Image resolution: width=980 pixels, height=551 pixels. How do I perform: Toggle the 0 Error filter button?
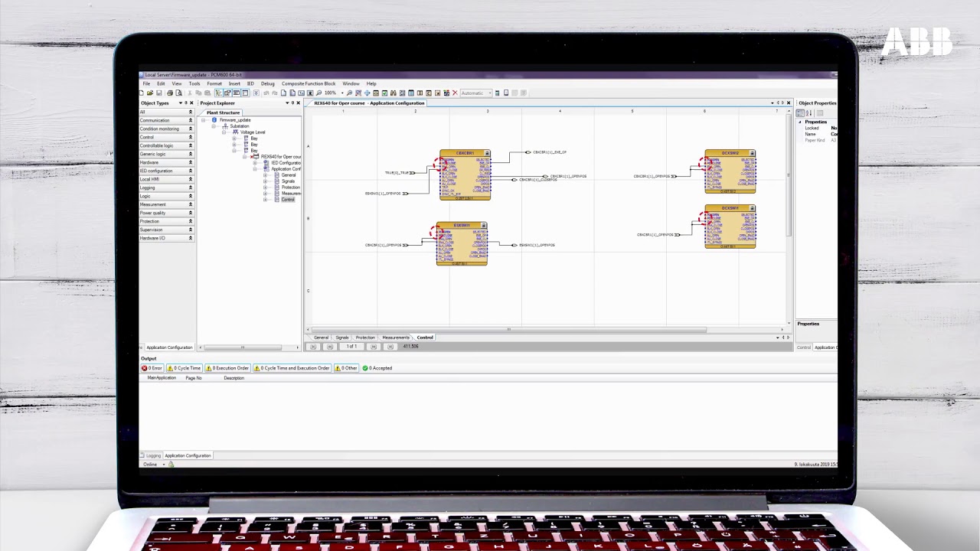pos(152,368)
